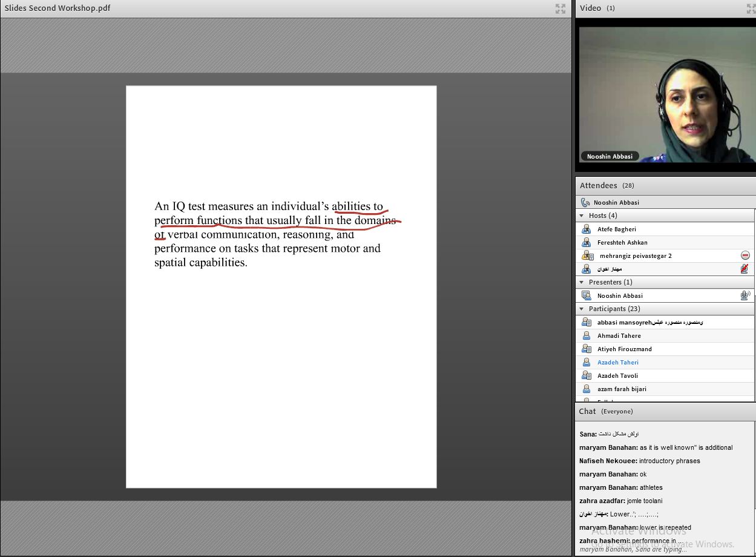756x557 pixels.
Task: Click the Nooshin Abbasi webcam video feed
Action: [x=667, y=94]
